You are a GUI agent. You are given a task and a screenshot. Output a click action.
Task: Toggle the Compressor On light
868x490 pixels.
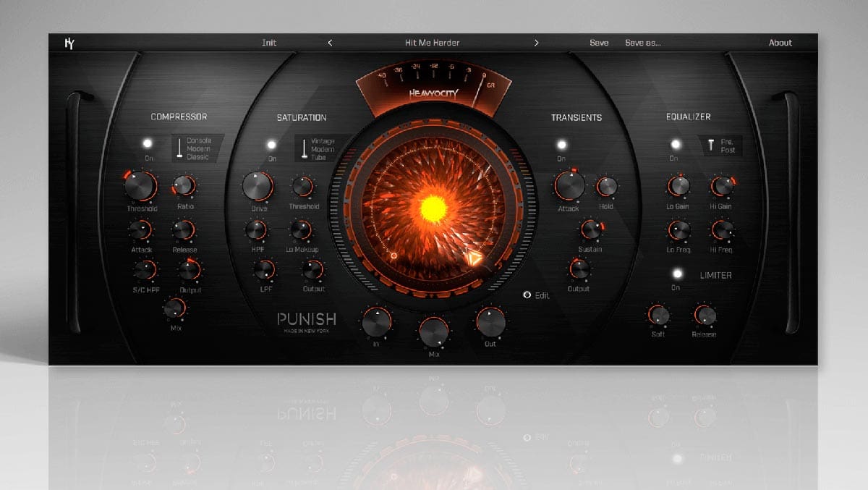[148, 144]
